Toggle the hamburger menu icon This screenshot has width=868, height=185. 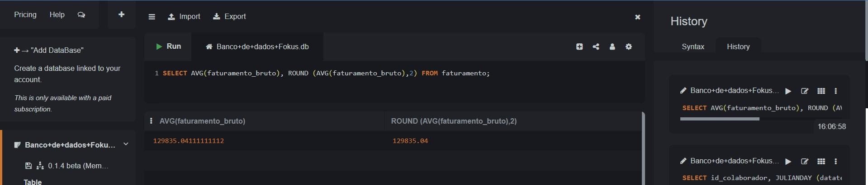(152, 17)
